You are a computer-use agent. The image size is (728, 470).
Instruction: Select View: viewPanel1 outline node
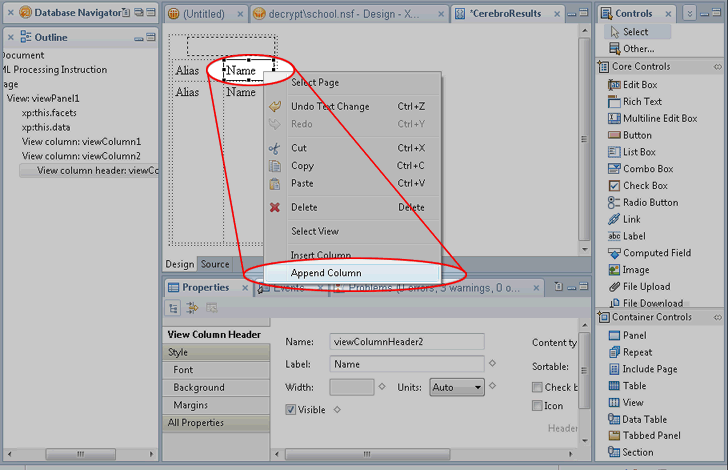pyautogui.click(x=43, y=98)
